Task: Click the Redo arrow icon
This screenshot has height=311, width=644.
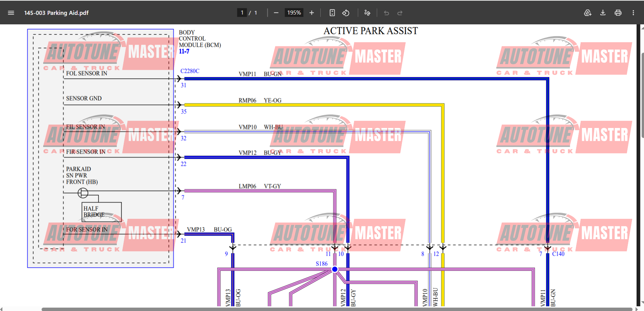Action: tap(400, 13)
